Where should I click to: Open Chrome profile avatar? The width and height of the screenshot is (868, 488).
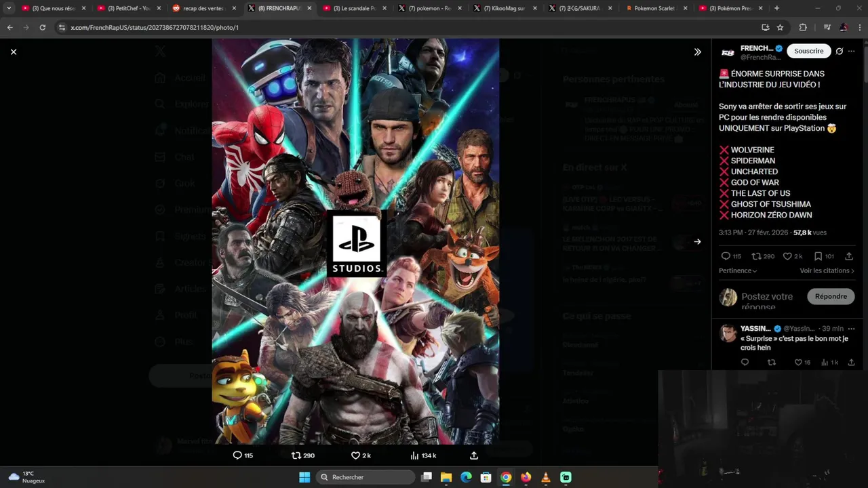[844, 27]
